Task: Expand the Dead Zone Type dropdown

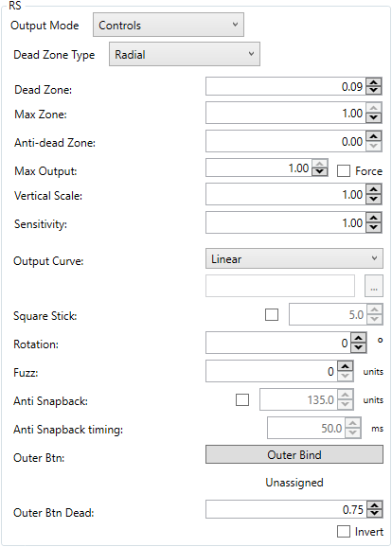Action: 185,54
